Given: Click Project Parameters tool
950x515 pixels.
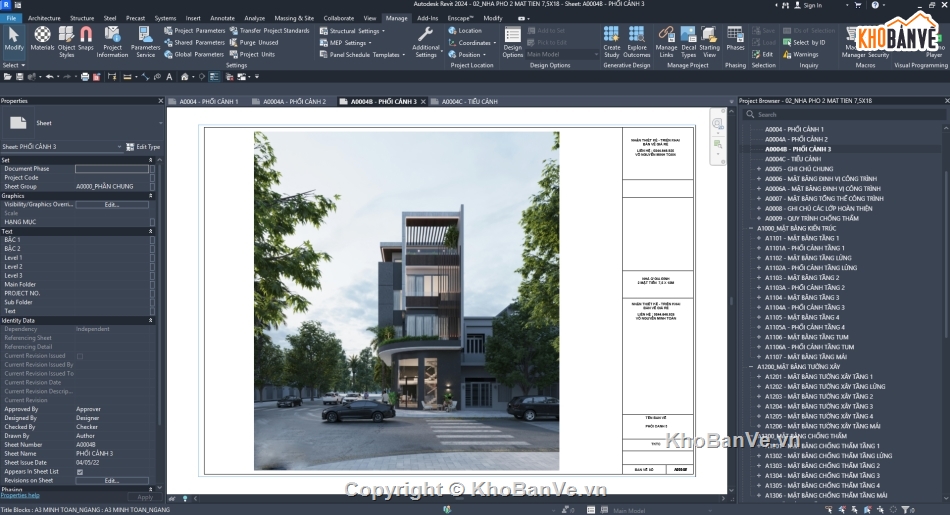Looking at the screenshot, I should 194,30.
